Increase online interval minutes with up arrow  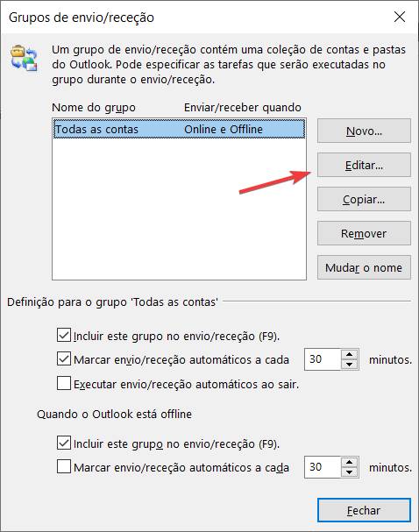coord(350,355)
